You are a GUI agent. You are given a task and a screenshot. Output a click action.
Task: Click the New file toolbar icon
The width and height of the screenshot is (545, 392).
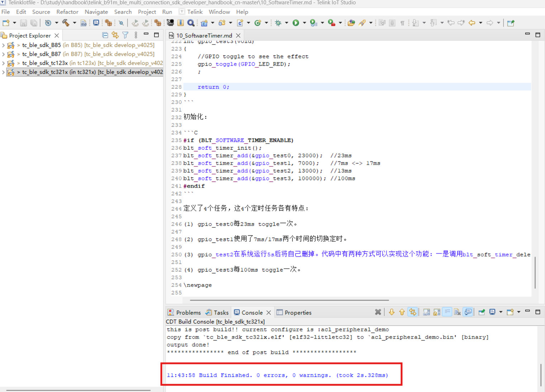pyautogui.click(x=6, y=23)
